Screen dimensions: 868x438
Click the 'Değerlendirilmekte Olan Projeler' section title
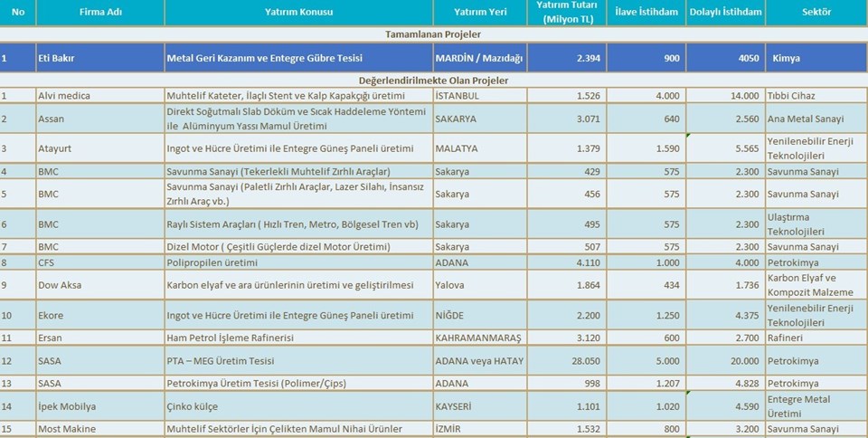tap(433, 81)
